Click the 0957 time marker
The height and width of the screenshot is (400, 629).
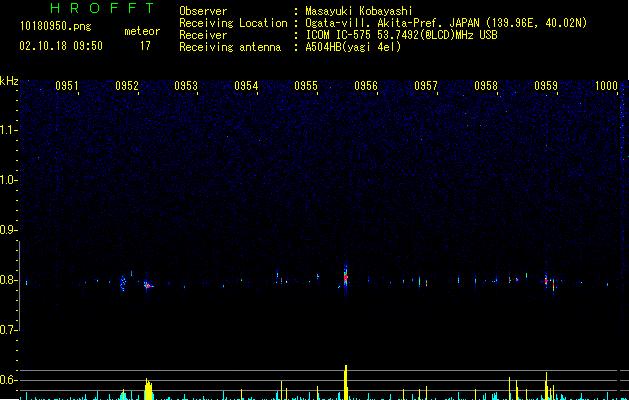click(426, 86)
